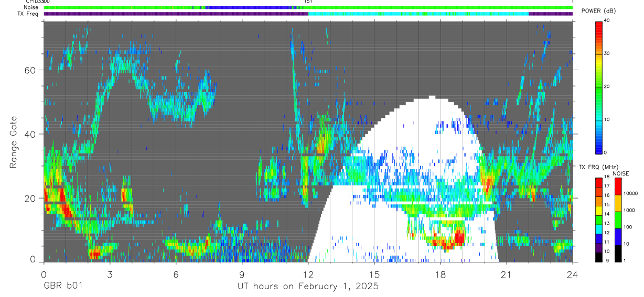Click the 10 label on POWER scale
This screenshot has height=297, width=644.
(607, 119)
